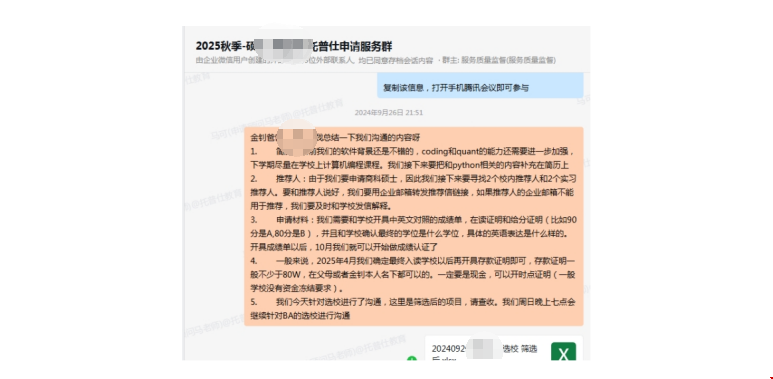
Task: Click message line 2 about 推荐人
Action: pos(414,192)
